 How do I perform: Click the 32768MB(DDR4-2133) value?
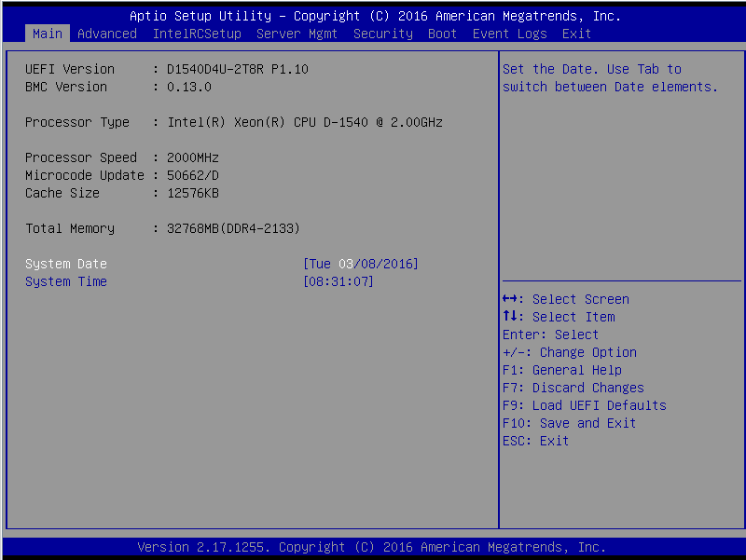pos(234,228)
